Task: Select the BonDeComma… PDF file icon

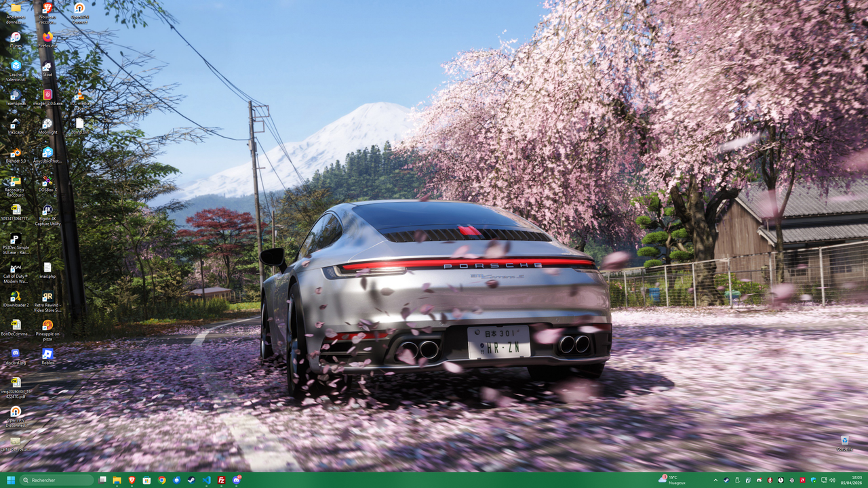Action: (x=15, y=329)
